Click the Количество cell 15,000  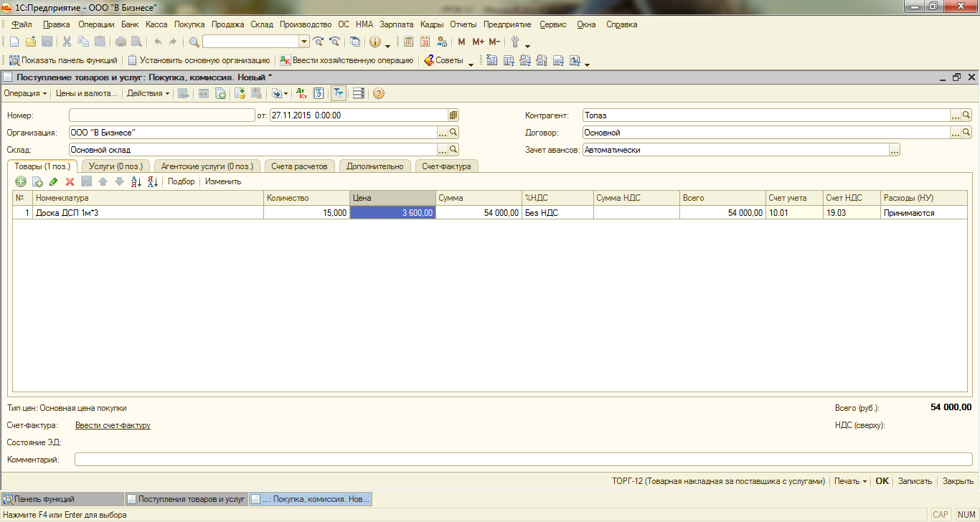306,213
